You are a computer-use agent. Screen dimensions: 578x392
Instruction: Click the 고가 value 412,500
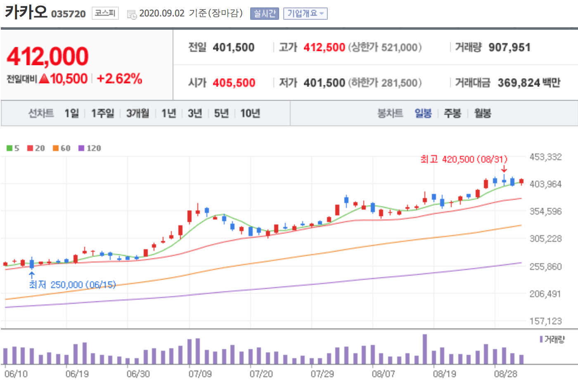tap(324, 47)
